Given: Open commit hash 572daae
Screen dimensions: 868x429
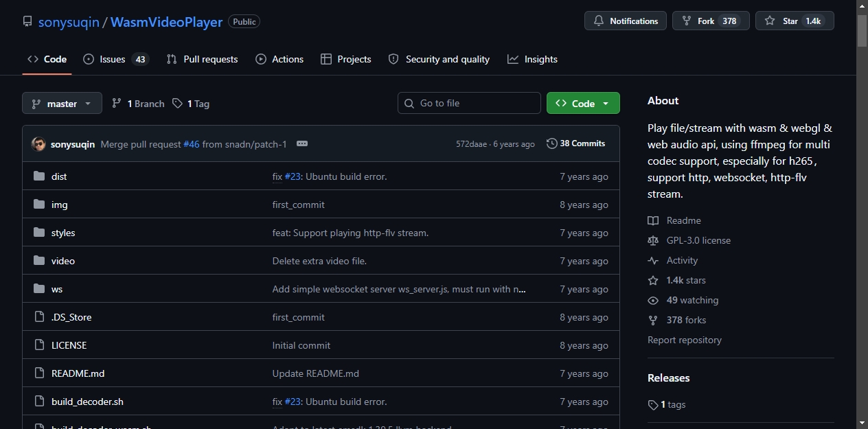Looking at the screenshot, I should 471,144.
